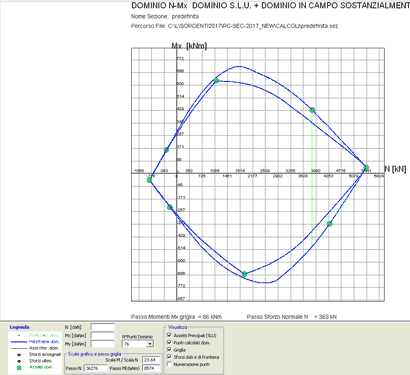Screen dimensions: 410x375
Task: Click the Passo N value field
Action: [96, 368]
